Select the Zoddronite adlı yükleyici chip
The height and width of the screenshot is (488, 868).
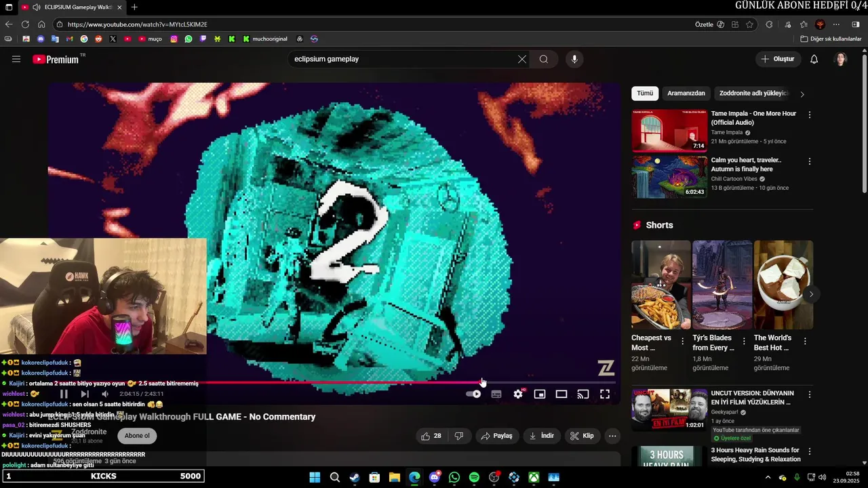pos(753,94)
